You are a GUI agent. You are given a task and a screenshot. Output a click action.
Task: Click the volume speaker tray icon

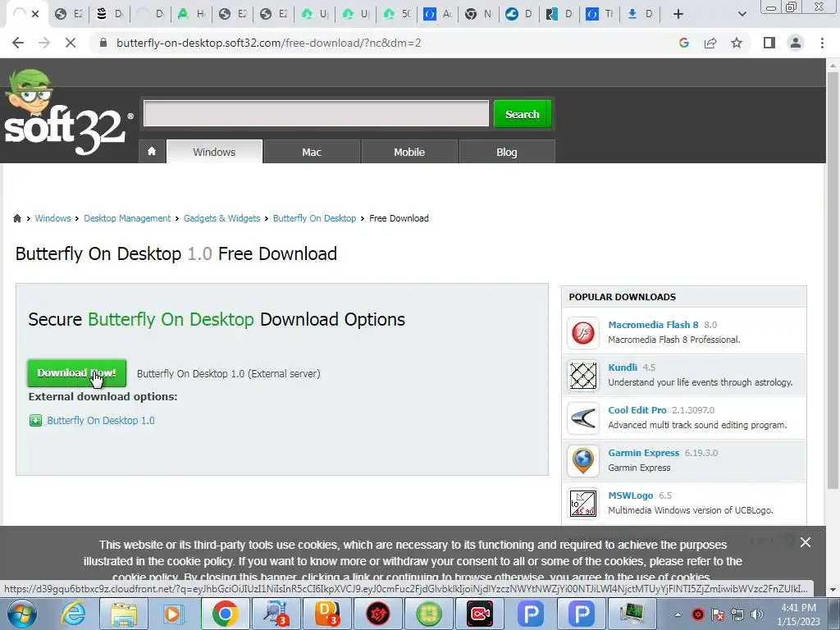coord(757,614)
